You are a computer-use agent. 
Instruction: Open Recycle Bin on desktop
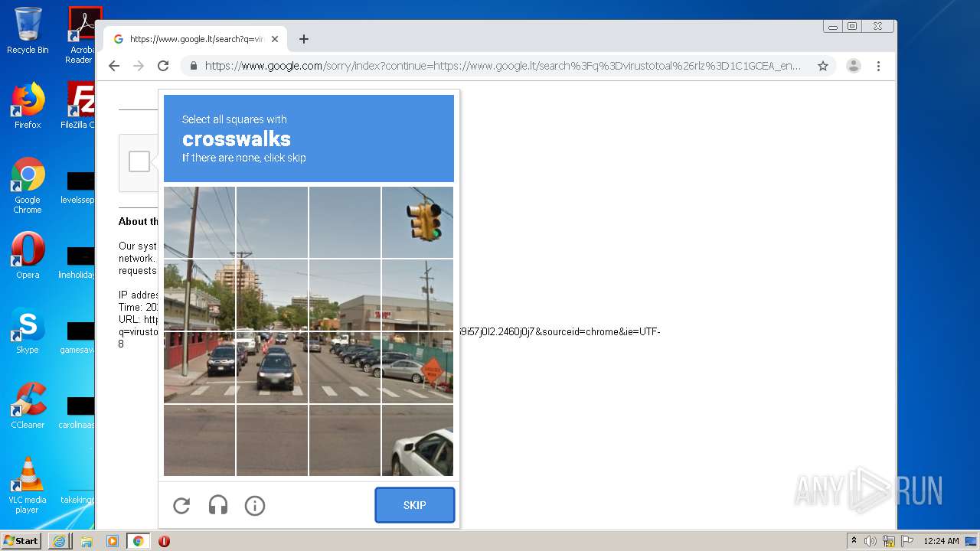pyautogui.click(x=28, y=31)
